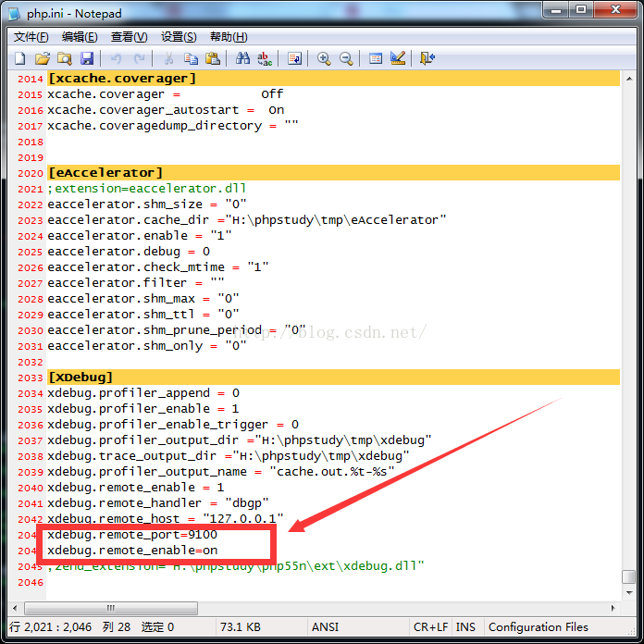Screen dimensions: 644x644
Task: Click the eaccelerator.cache_dir line
Action: (246, 220)
